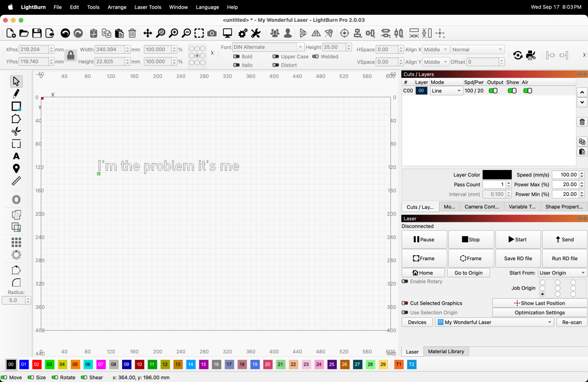Toggle the Bold text switch
588x382 pixels.
[236, 56]
